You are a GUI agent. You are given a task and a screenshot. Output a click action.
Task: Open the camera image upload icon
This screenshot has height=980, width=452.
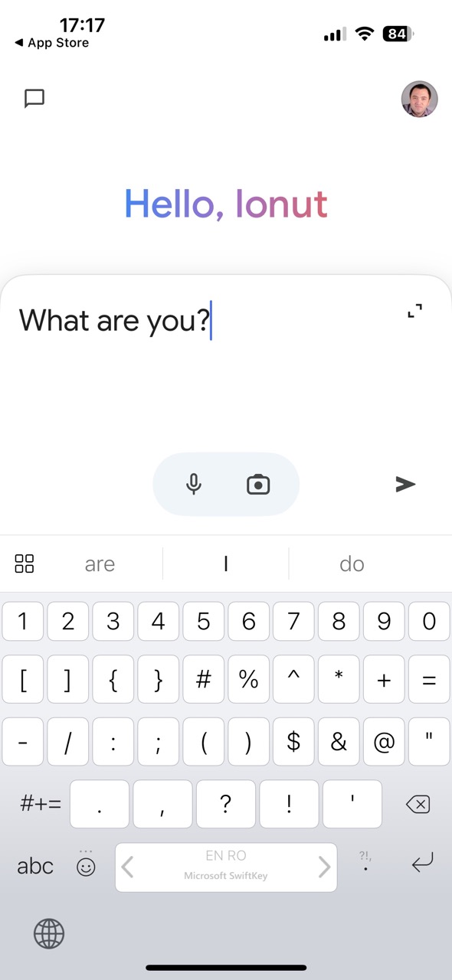point(258,484)
